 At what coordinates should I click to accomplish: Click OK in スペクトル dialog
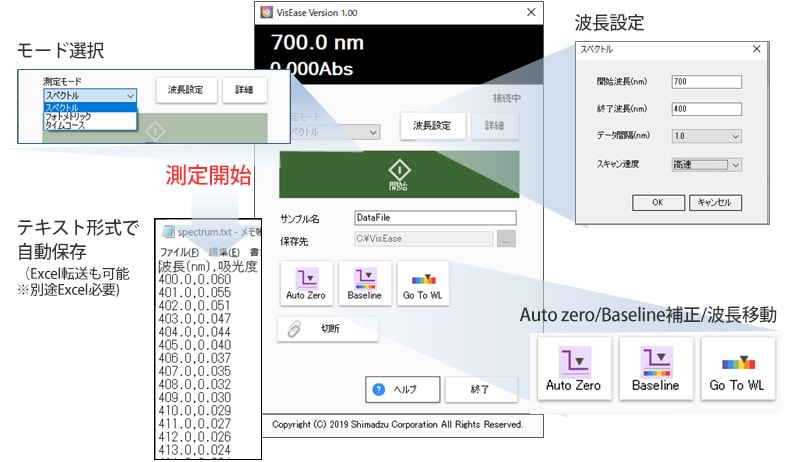pos(658,203)
